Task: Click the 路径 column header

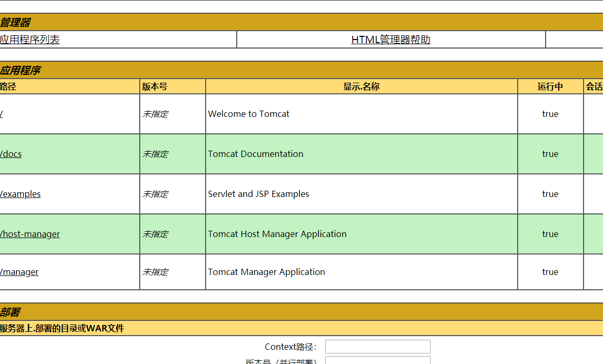Action: (x=70, y=86)
